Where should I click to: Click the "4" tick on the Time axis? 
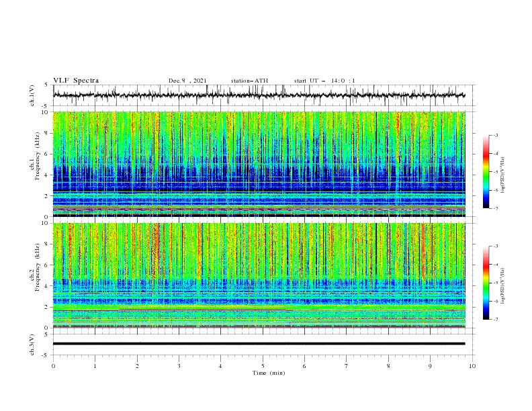(220, 366)
